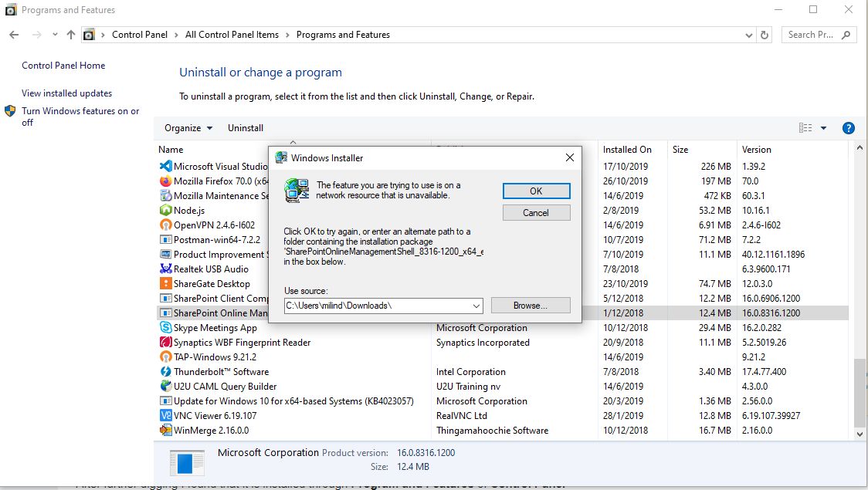Click the Browse... button

click(x=531, y=306)
